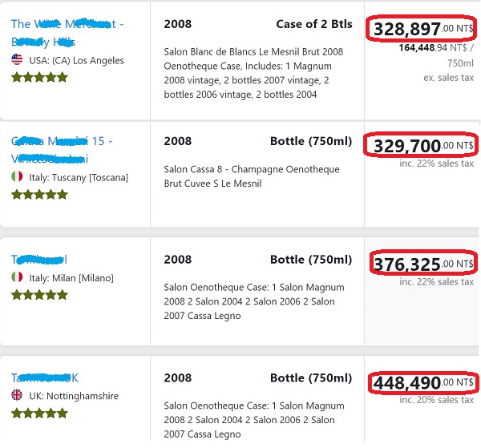Select the 448,490.00 NT$ price

(423, 382)
